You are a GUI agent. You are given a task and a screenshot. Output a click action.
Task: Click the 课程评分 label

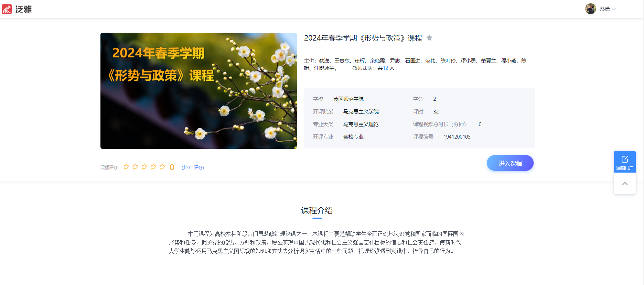click(109, 167)
